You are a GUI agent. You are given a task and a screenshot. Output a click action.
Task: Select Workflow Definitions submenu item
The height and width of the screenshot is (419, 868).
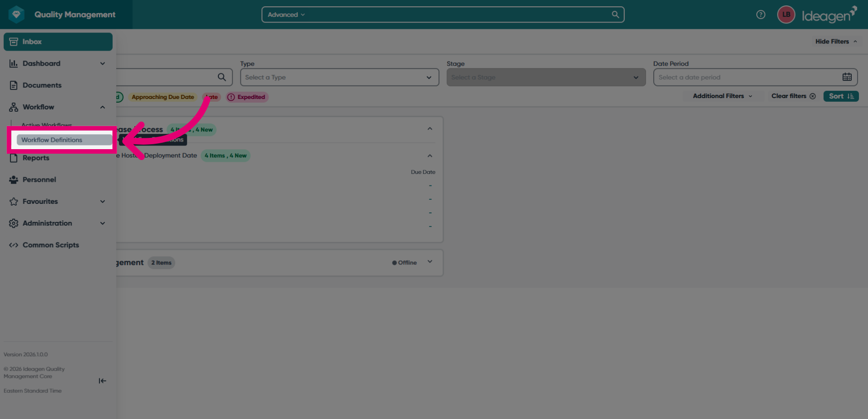click(x=64, y=140)
